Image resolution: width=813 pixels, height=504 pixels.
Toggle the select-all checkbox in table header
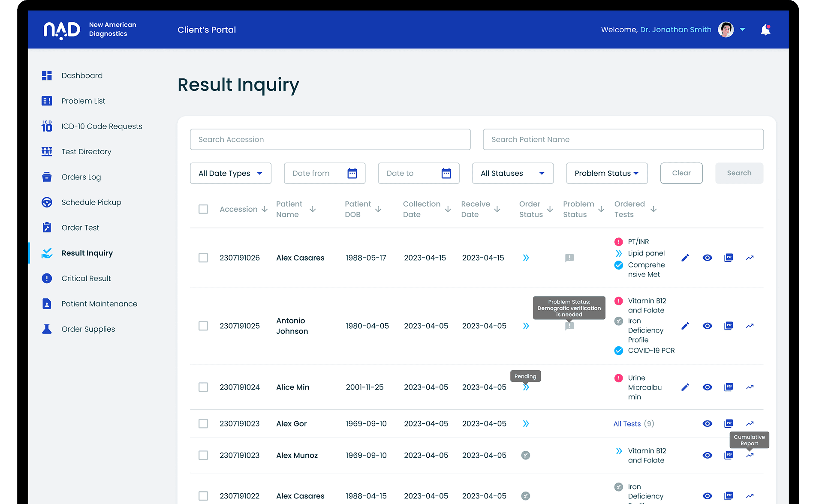click(x=203, y=209)
